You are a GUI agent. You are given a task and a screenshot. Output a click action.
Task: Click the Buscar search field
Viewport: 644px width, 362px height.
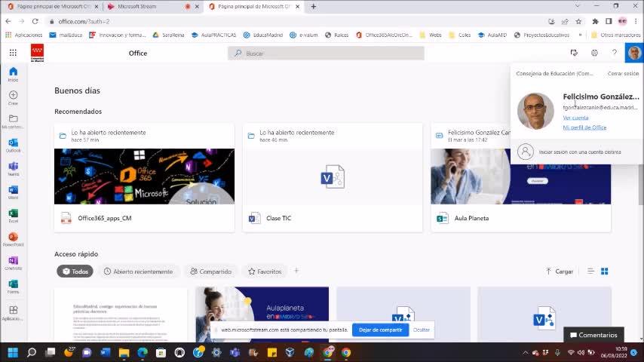[x=326, y=53]
